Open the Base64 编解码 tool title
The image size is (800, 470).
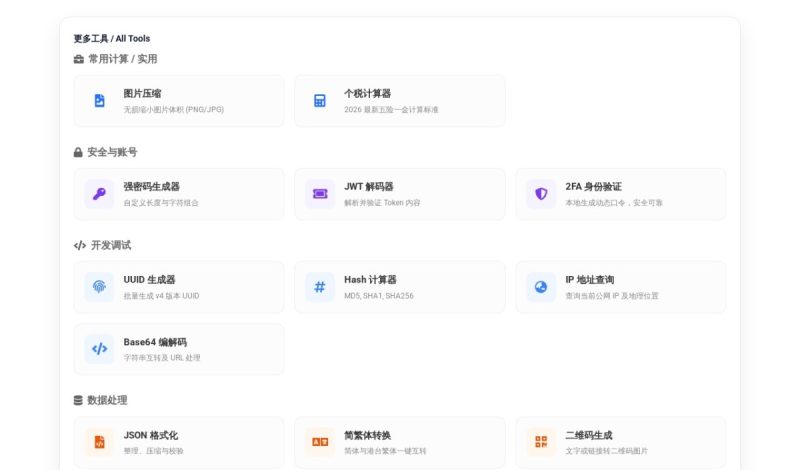155,342
